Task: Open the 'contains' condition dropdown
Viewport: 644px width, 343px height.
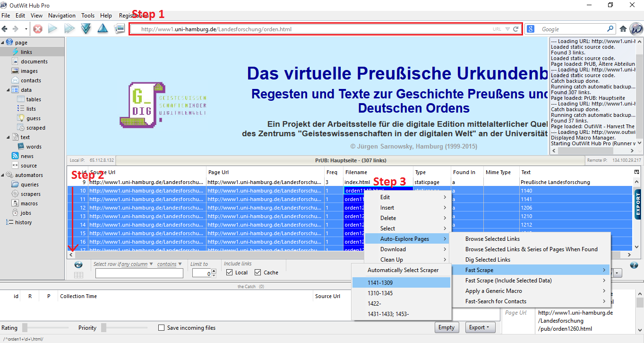Action: click(x=170, y=264)
